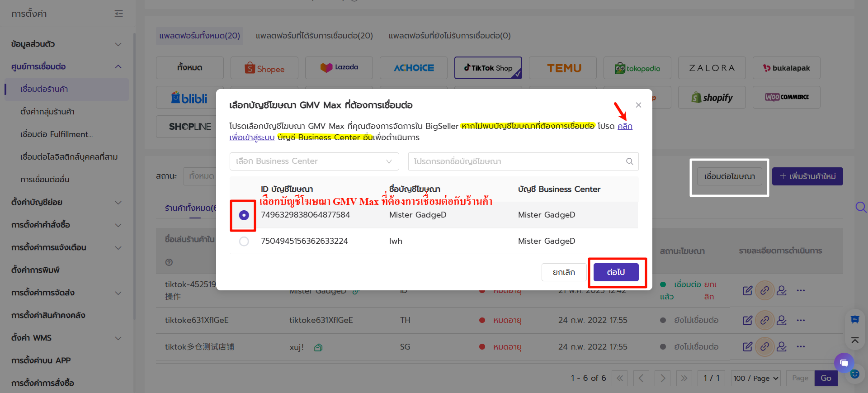
Task: Go to next page arrow
Action: pos(663,378)
